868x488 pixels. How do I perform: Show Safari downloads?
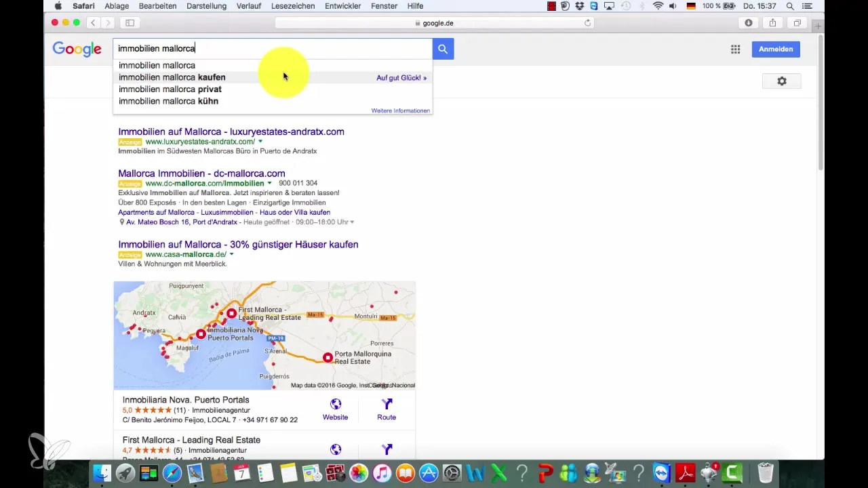click(x=749, y=22)
